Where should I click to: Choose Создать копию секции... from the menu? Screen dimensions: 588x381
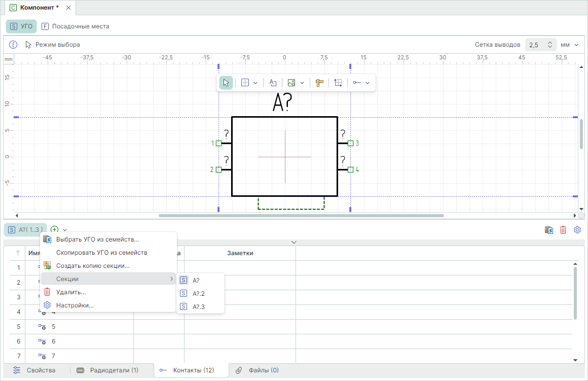(93, 265)
